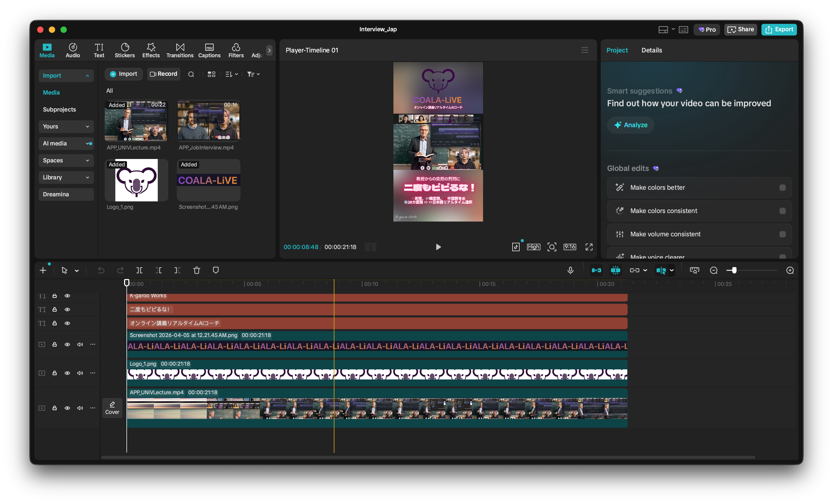Click the Analyze smart suggestions button
Image resolution: width=833 pixels, height=504 pixels.
pos(630,125)
